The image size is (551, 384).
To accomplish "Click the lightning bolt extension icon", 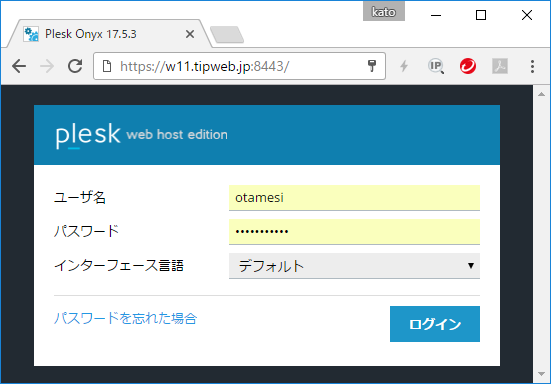I will point(404,66).
